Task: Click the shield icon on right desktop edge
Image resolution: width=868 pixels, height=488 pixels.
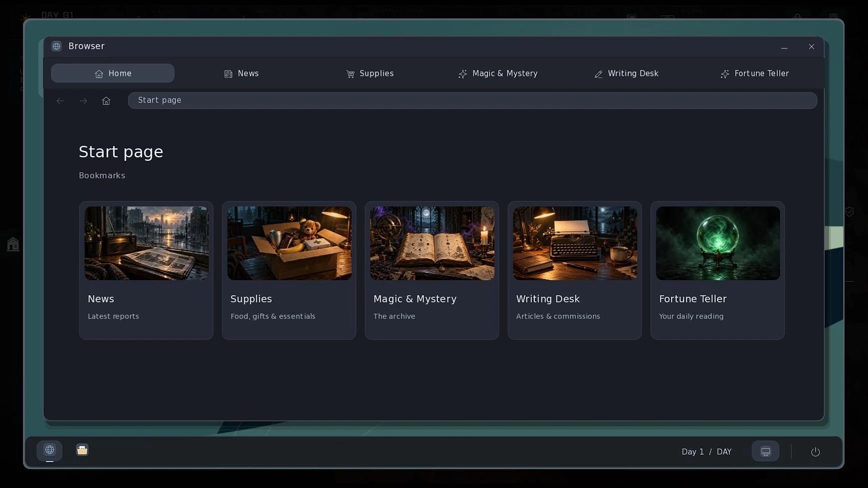Action: pos(850,212)
